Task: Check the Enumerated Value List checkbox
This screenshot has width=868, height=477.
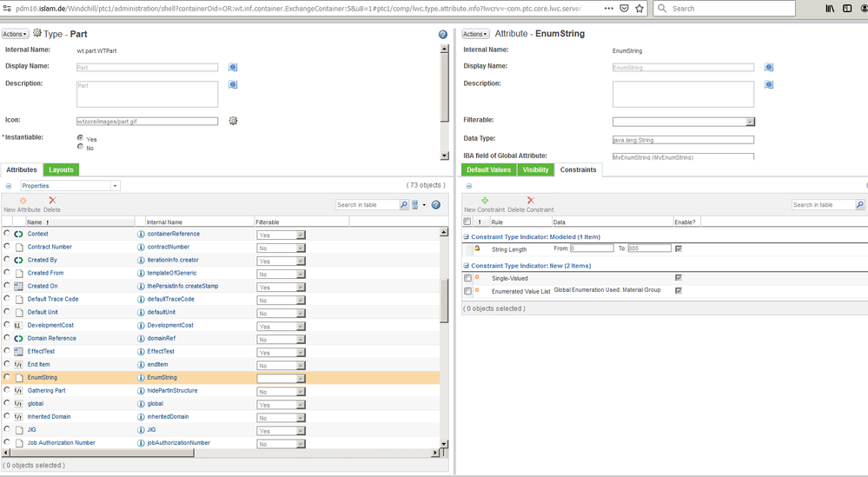Action: pyautogui.click(x=467, y=291)
